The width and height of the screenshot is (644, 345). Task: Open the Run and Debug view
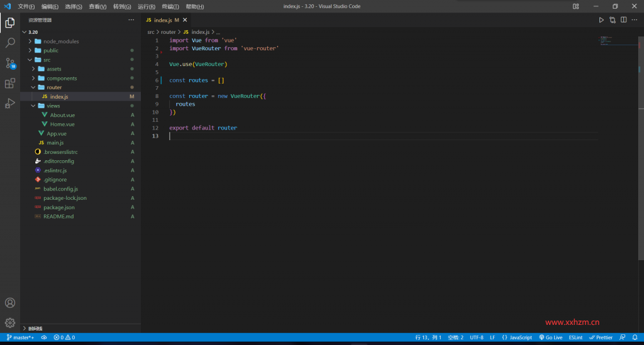[10, 103]
